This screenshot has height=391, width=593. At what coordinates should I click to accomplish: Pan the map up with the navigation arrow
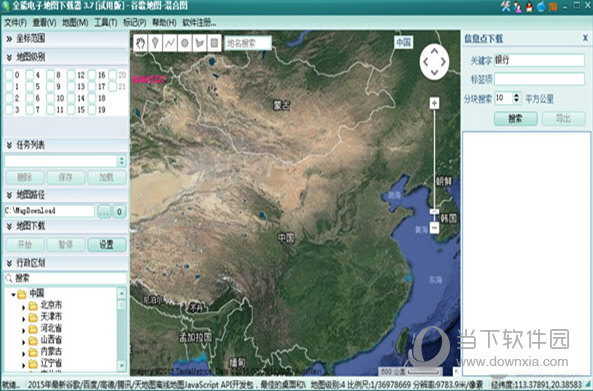pyautogui.click(x=435, y=50)
